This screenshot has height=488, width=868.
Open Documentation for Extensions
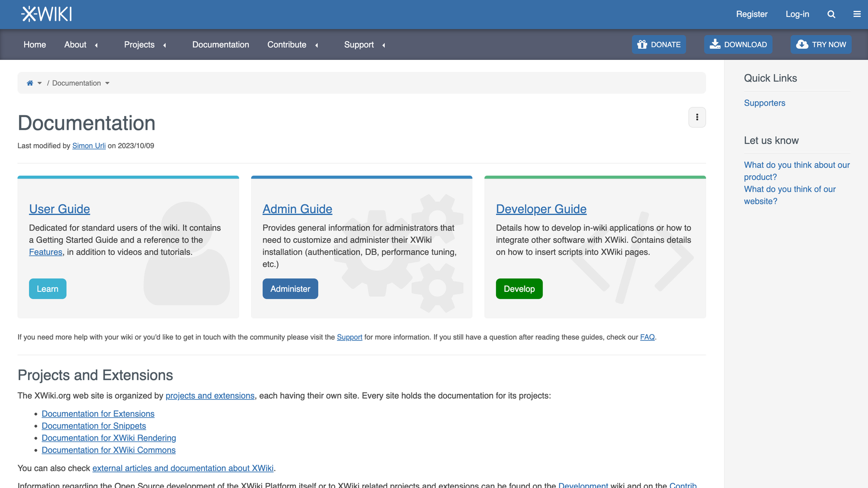click(98, 414)
